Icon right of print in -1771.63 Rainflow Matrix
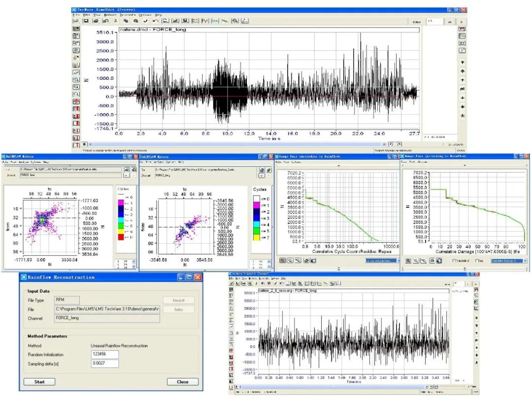532x399 pixels. click(134, 169)
